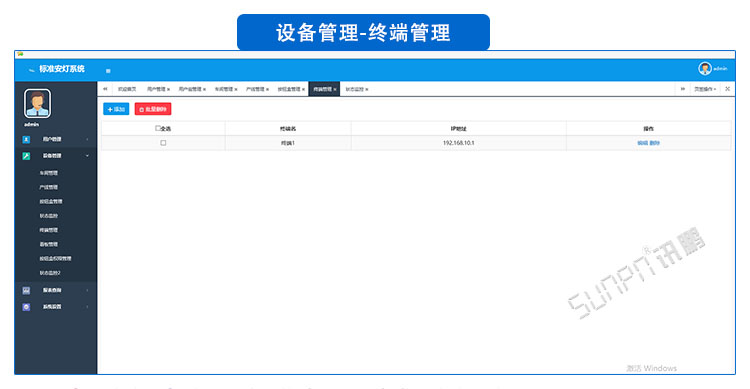This screenshot has height=389, width=750.
Task: Open 按钮盒权限管理 in the sidebar submenu
Action: (55, 258)
